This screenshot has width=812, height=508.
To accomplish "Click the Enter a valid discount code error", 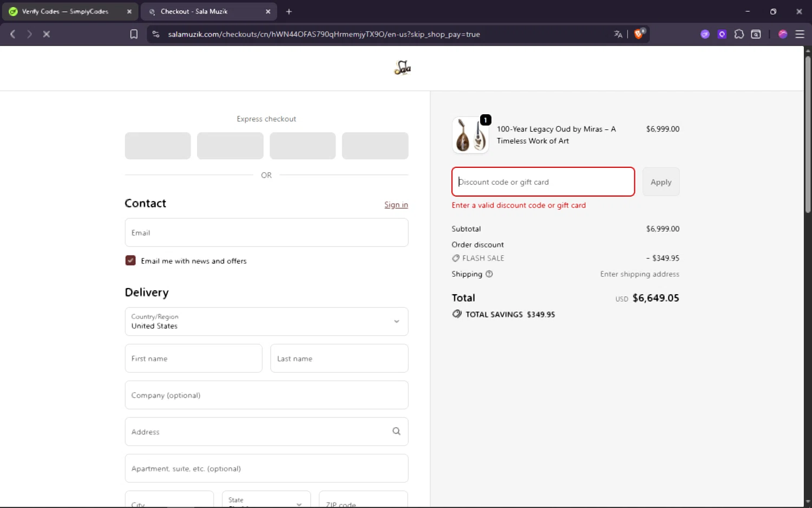I will click(519, 205).
